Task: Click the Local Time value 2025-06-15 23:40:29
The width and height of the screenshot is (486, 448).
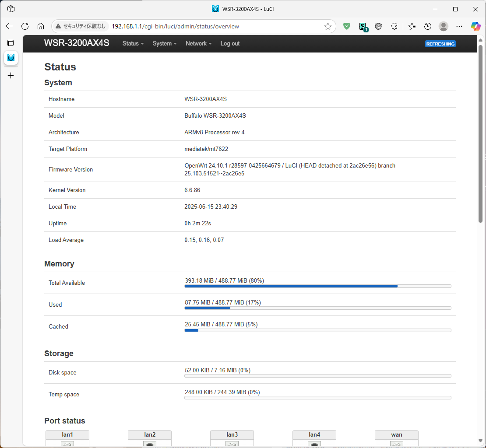Action: tap(211, 207)
